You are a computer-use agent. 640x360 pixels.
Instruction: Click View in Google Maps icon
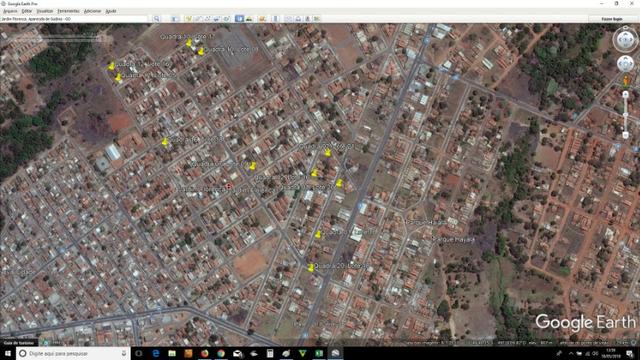317,19
